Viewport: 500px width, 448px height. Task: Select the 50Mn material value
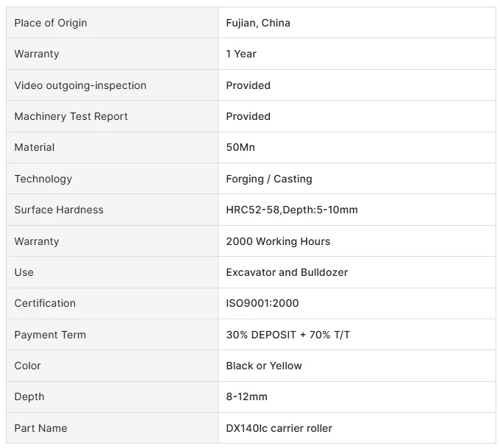coord(240,147)
